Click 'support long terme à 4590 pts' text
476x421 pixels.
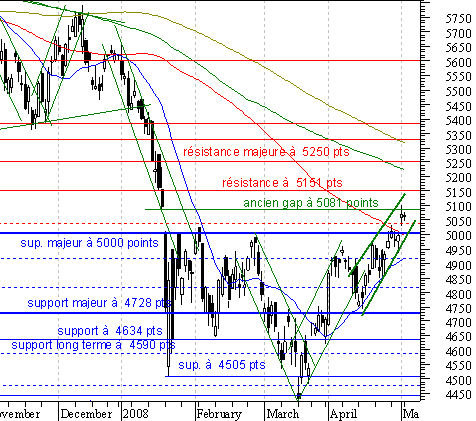pos(93,345)
